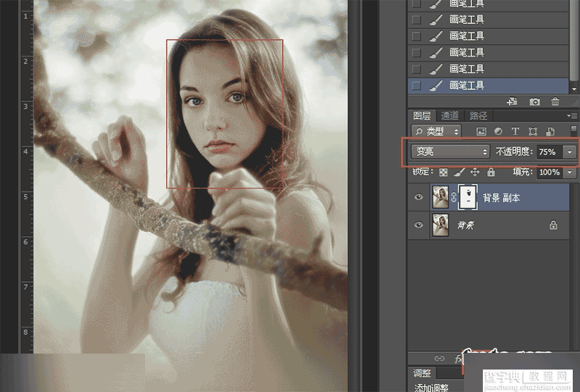
Task: Select 背景 layer thumbnail
Action: (x=440, y=225)
